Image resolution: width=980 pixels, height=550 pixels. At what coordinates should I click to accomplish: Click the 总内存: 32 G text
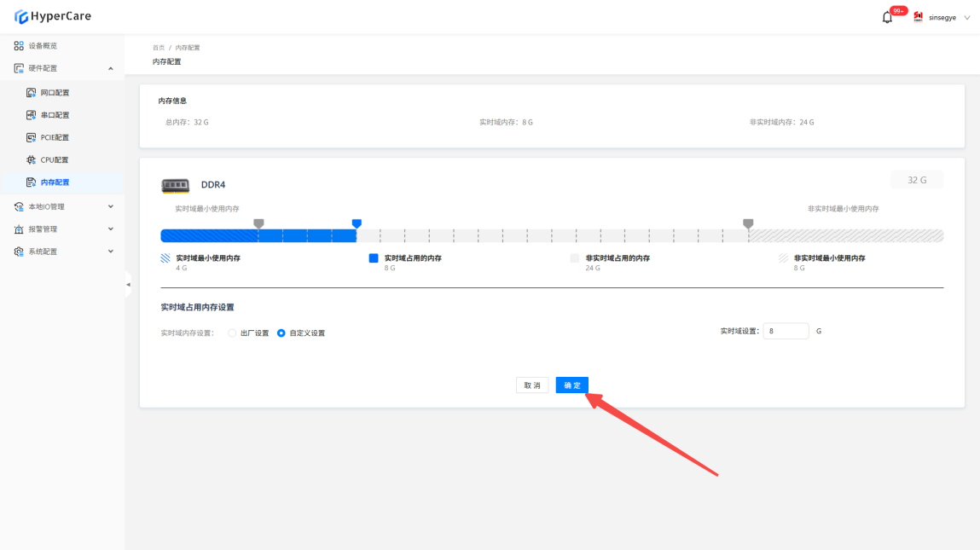(187, 123)
